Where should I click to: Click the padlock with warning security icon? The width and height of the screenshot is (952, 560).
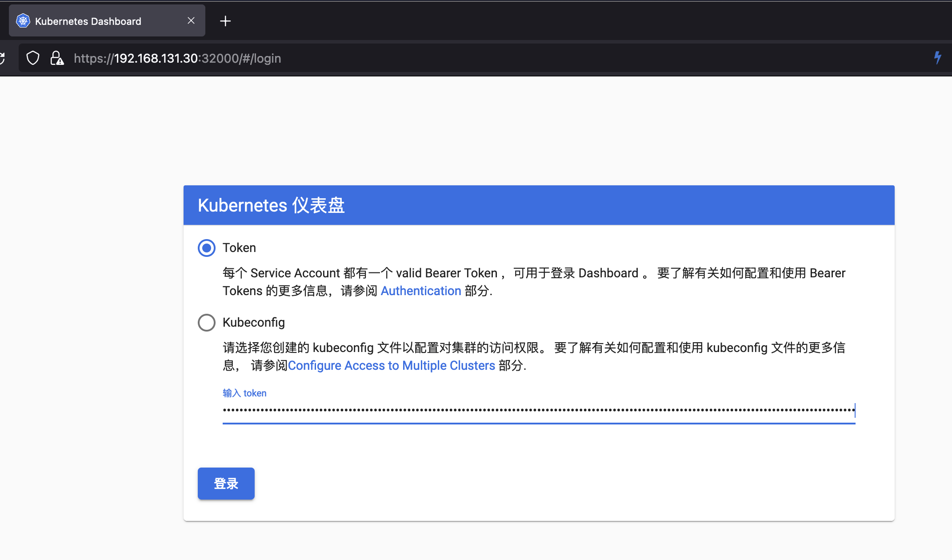(57, 58)
